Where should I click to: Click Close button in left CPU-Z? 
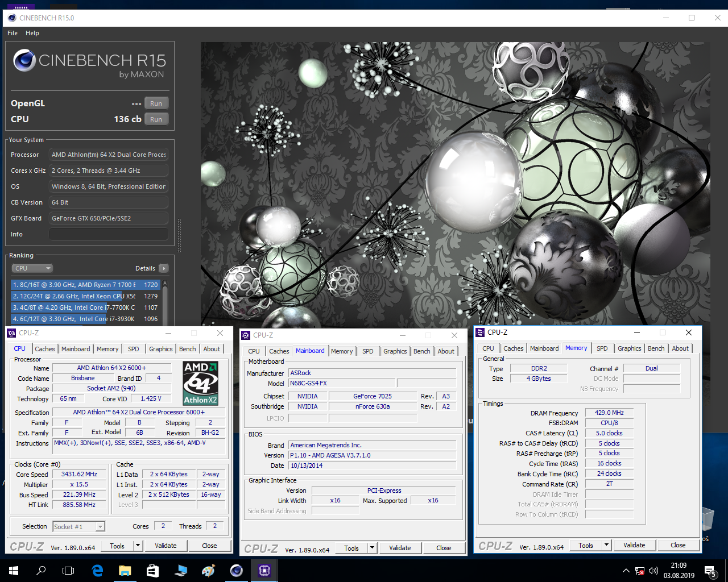(x=209, y=546)
